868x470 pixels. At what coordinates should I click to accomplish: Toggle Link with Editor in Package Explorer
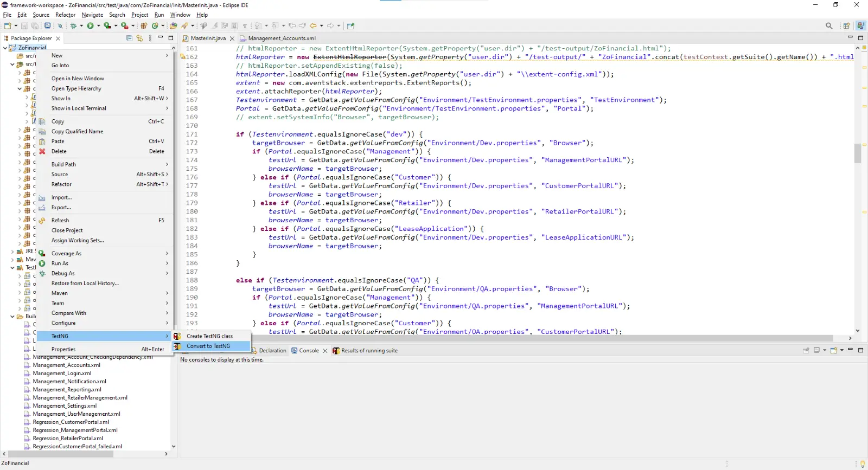[x=139, y=38]
